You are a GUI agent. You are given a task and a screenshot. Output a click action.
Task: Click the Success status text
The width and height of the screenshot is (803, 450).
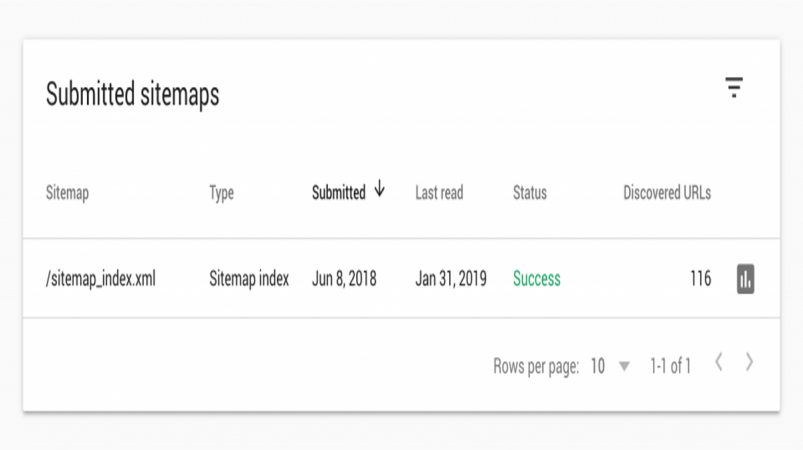(537, 279)
